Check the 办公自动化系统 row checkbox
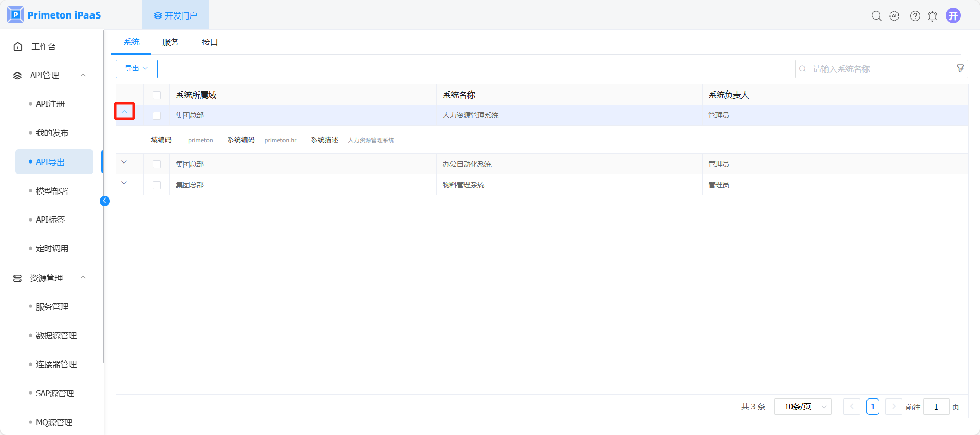Screen dimensions: 980x435 point(157,165)
